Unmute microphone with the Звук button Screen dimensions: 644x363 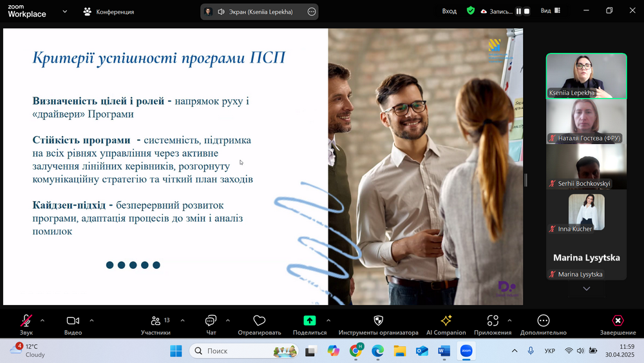(26, 321)
